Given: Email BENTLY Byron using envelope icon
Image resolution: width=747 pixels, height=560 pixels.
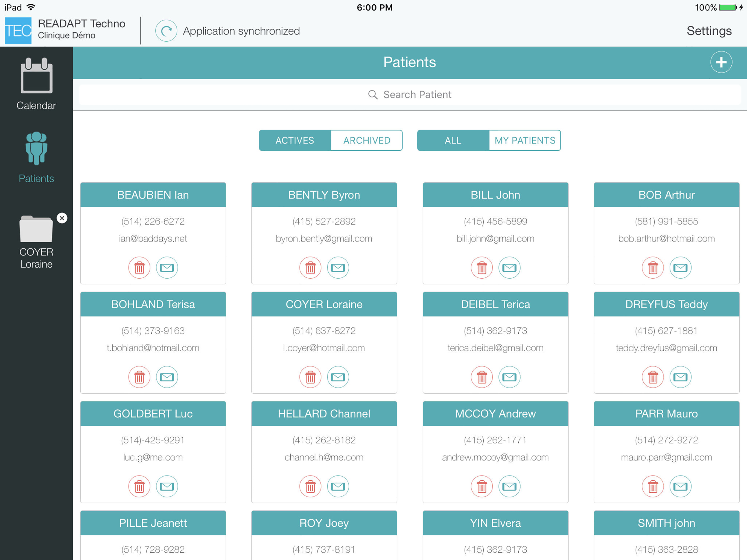Looking at the screenshot, I should (x=338, y=268).
